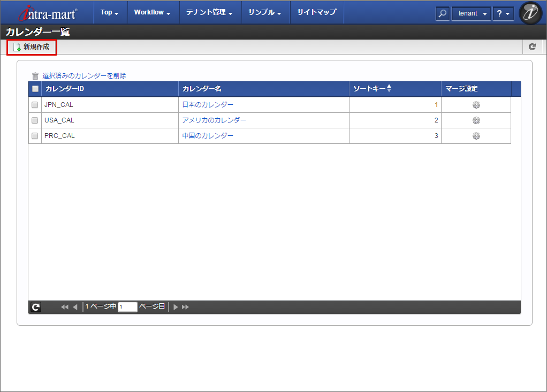547x392 pixels.
Task: Click the trash delete icon
Action: [35, 75]
